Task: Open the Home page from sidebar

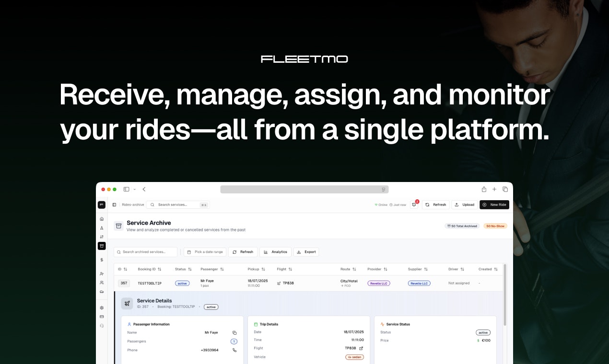Action: point(102,219)
